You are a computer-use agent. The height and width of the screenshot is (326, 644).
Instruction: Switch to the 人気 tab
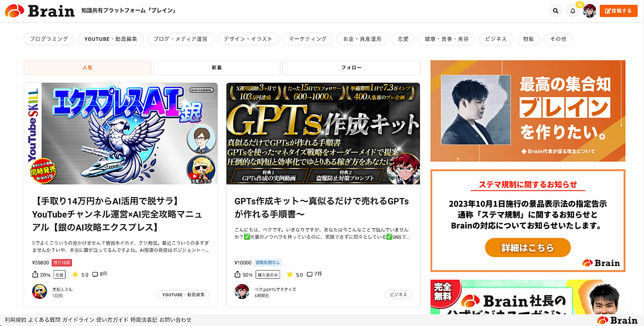tap(88, 68)
